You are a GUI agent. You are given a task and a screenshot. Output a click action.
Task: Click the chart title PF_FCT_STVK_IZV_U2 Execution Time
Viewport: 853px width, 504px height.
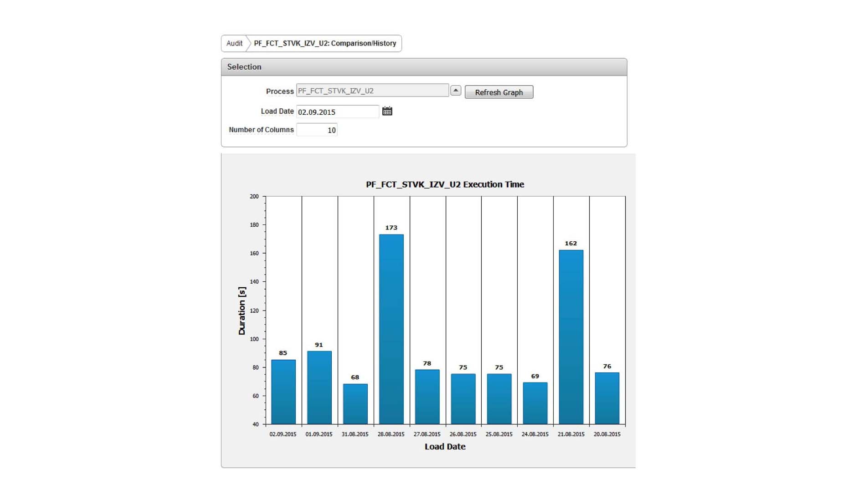point(444,184)
